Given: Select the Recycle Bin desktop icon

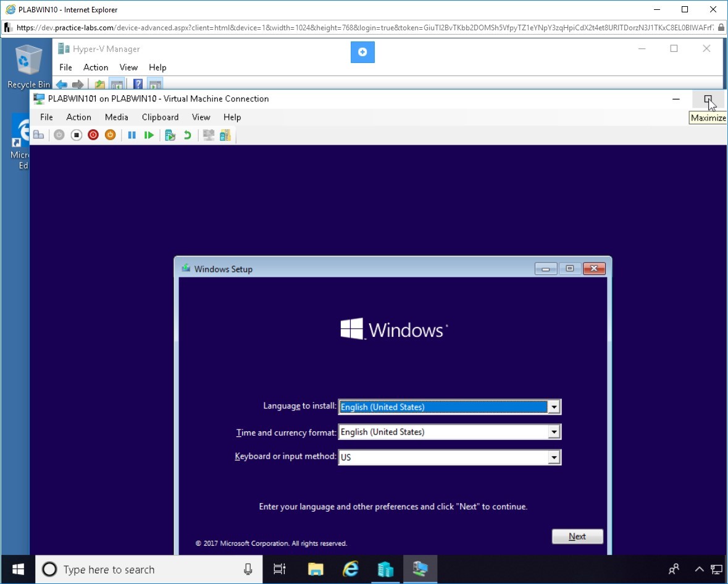Looking at the screenshot, I should click(x=28, y=67).
